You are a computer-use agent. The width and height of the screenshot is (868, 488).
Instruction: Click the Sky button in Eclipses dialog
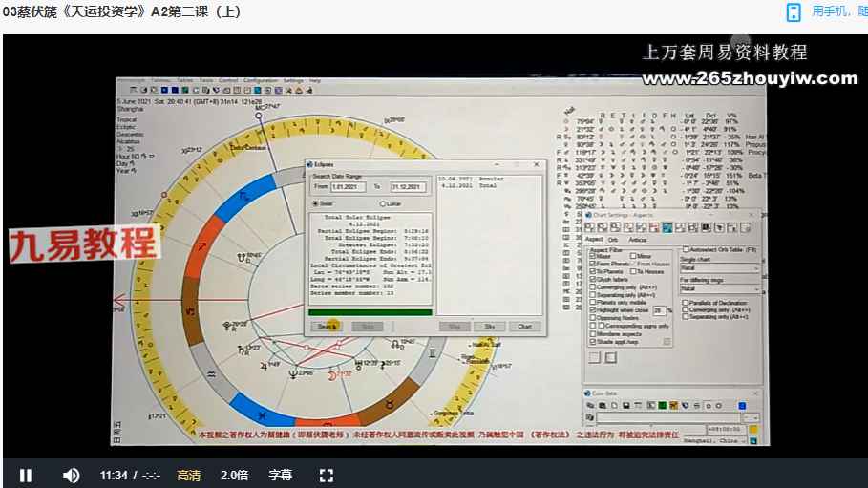click(490, 327)
